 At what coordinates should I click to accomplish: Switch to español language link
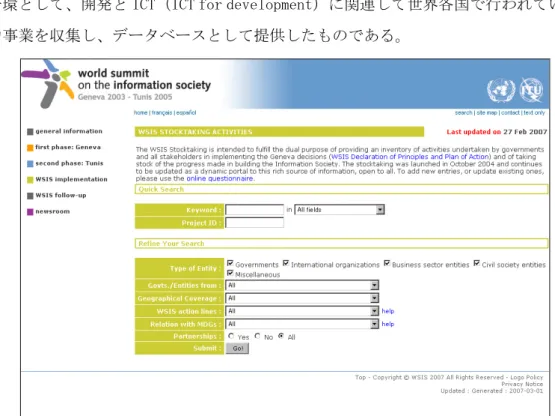pos(186,113)
